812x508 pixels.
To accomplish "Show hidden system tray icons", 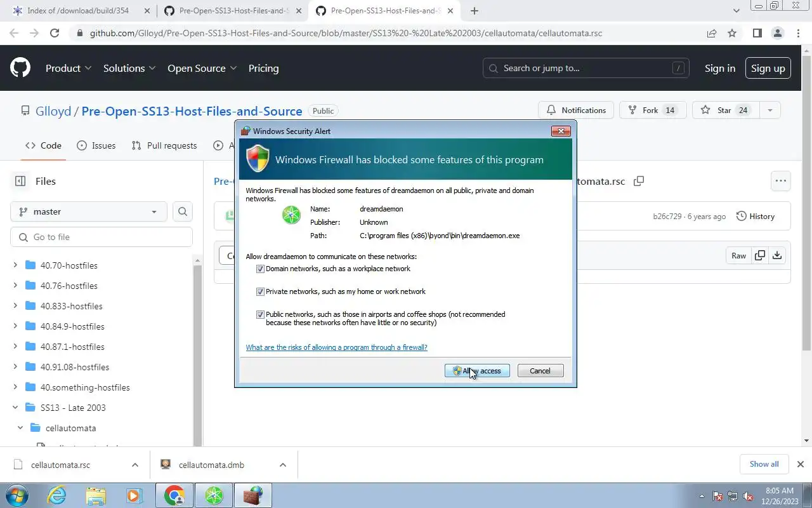I will point(702,496).
